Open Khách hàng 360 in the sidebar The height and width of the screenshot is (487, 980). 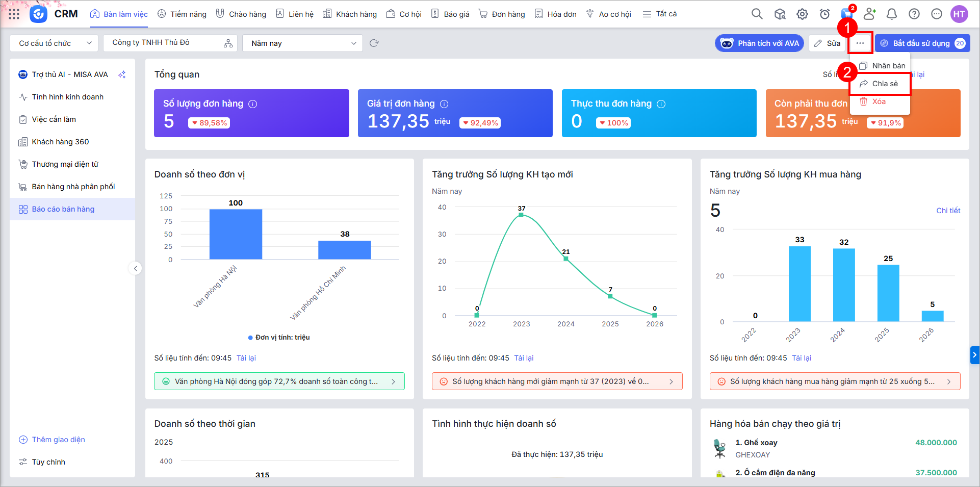point(60,142)
